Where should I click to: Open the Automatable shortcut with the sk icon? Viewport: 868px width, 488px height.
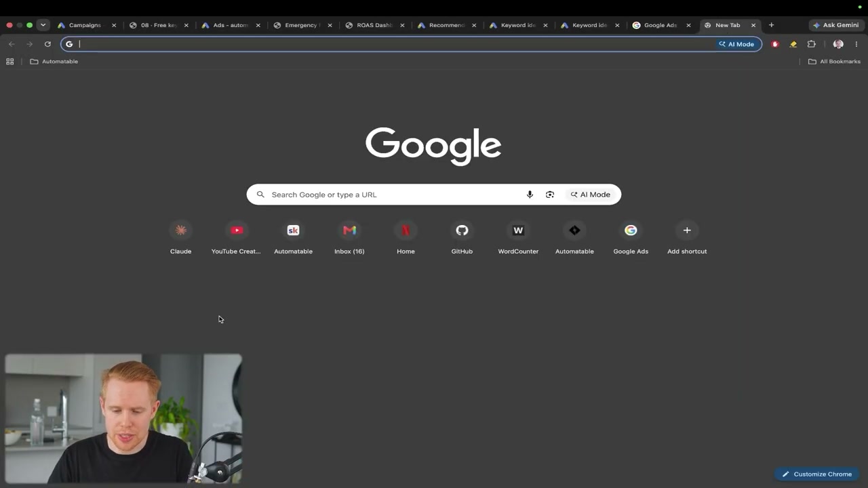pyautogui.click(x=293, y=238)
